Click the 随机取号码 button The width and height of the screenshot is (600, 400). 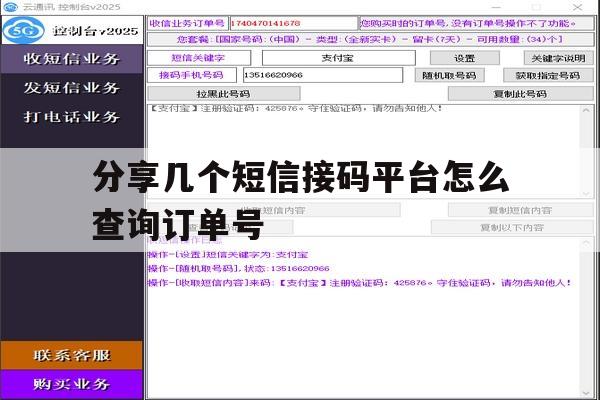449,75
